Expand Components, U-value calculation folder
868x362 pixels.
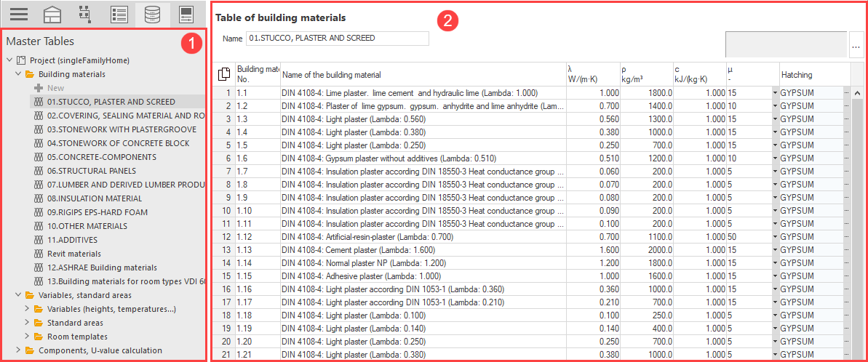18,350
